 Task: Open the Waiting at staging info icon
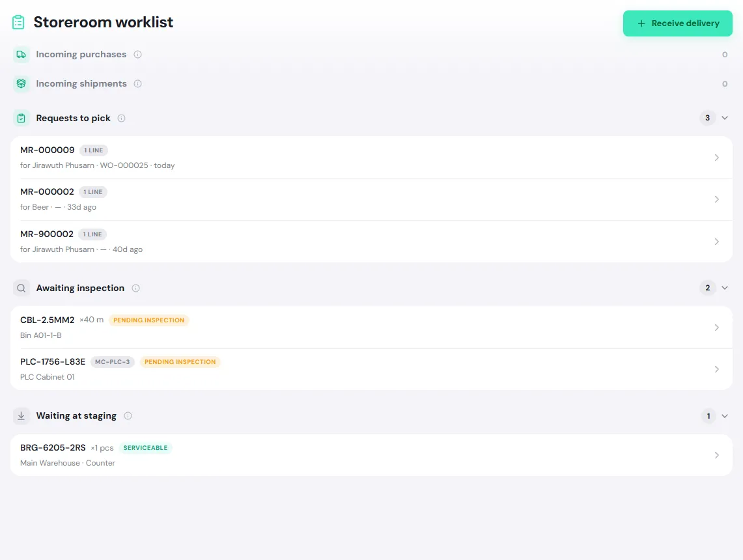pos(128,416)
